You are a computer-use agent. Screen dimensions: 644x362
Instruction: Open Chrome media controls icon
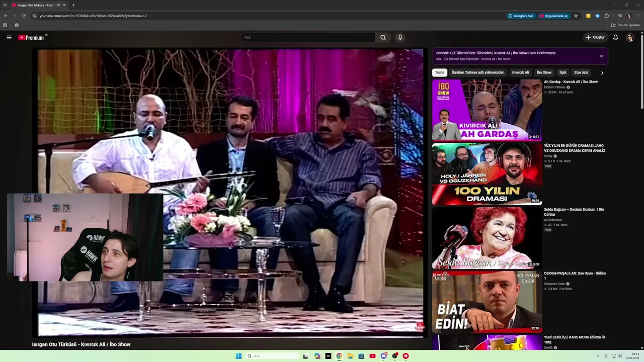(x=620, y=16)
